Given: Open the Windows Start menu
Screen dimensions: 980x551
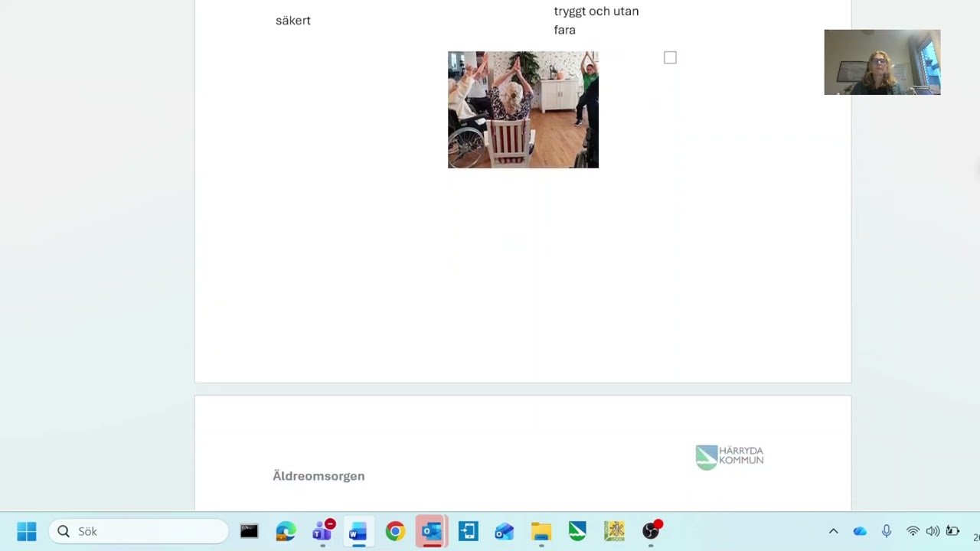Looking at the screenshot, I should click(27, 531).
